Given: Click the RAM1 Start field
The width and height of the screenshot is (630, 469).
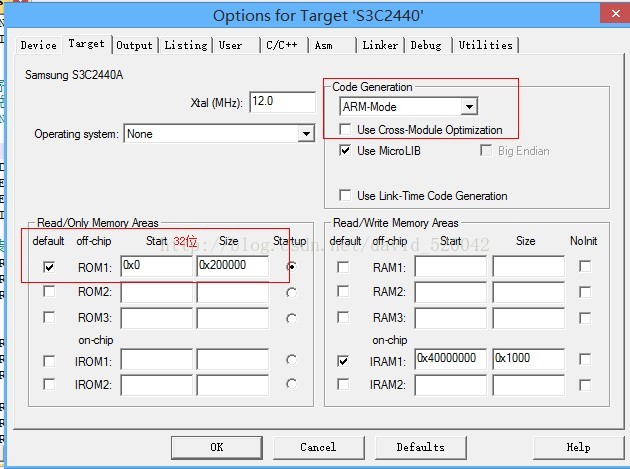Looking at the screenshot, I should click(x=450, y=266).
